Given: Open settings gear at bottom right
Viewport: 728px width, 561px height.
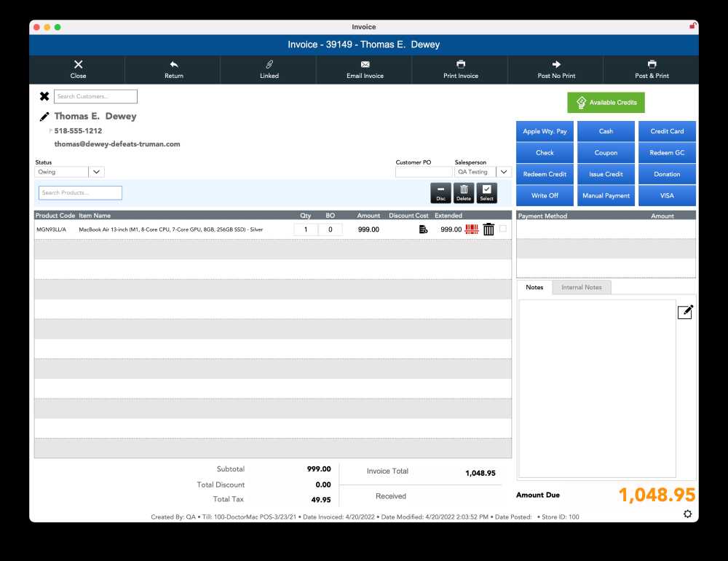Looking at the screenshot, I should coord(688,514).
